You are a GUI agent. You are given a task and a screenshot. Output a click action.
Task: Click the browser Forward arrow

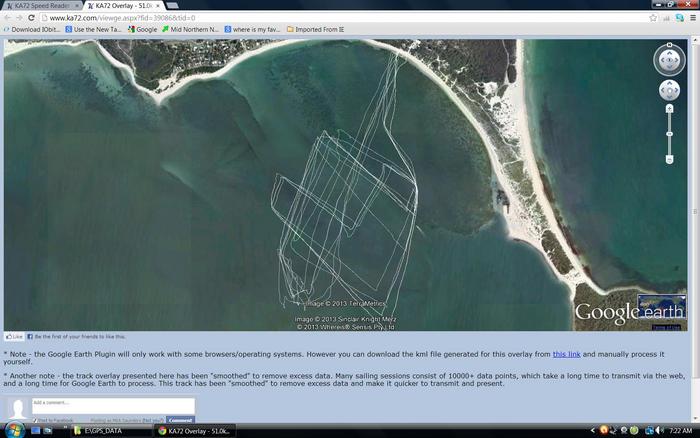click(x=19, y=18)
